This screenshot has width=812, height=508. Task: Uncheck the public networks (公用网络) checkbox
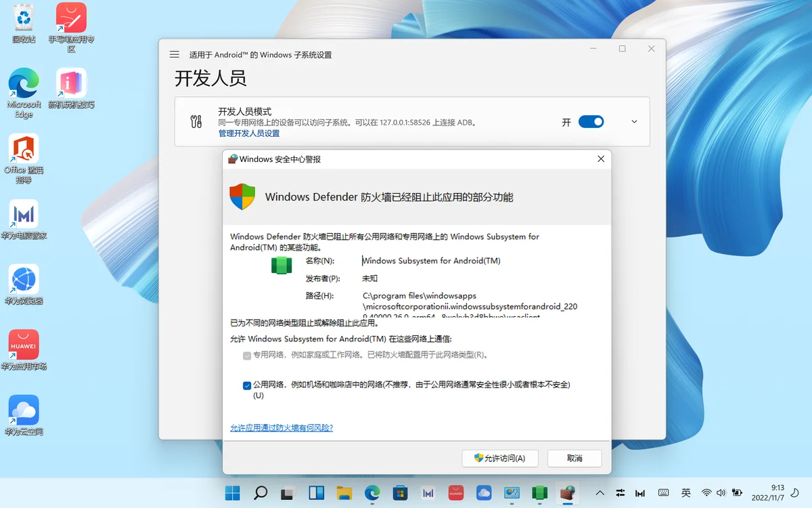(x=247, y=385)
